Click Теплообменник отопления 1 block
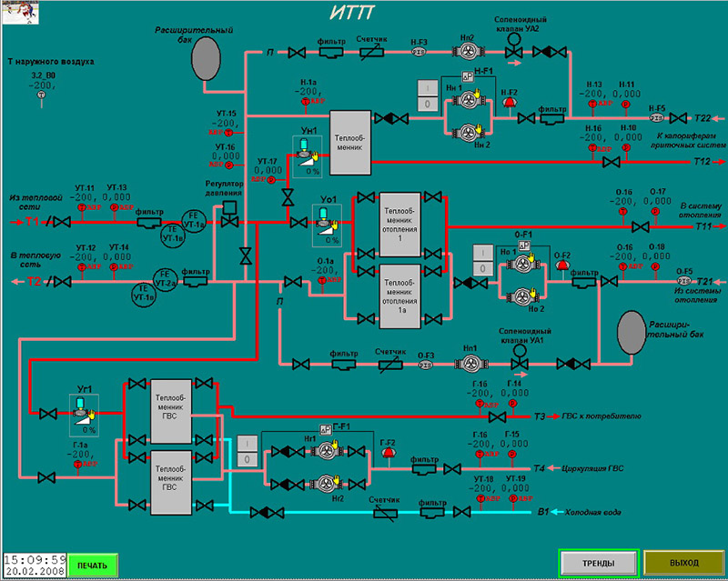 point(400,225)
